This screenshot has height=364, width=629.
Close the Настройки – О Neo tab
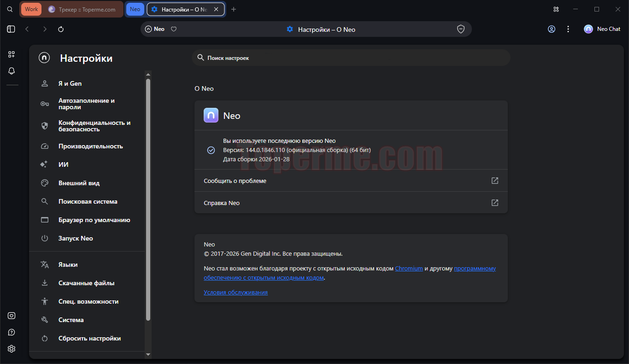coord(216,9)
